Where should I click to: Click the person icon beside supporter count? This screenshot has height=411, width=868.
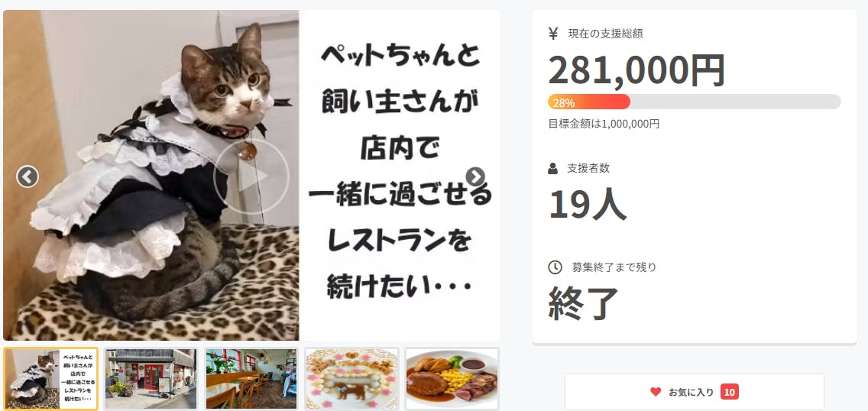pyautogui.click(x=552, y=168)
